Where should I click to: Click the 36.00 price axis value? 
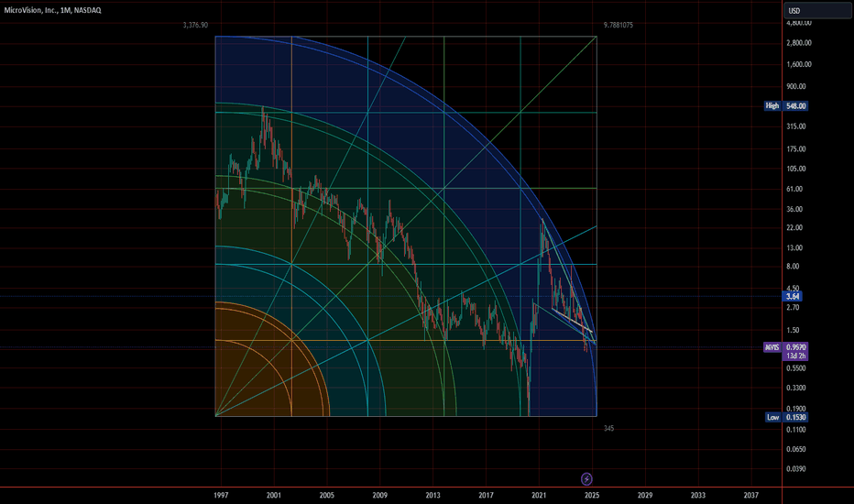coord(794,209)
